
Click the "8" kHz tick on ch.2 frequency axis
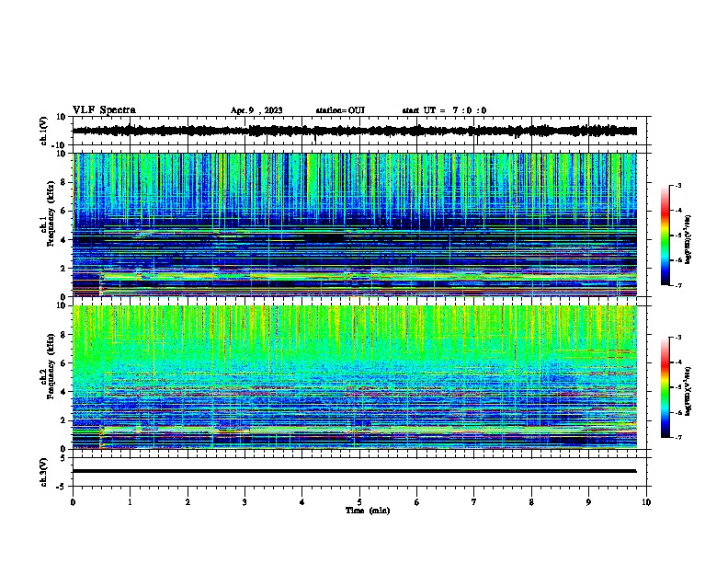[63, 335]
